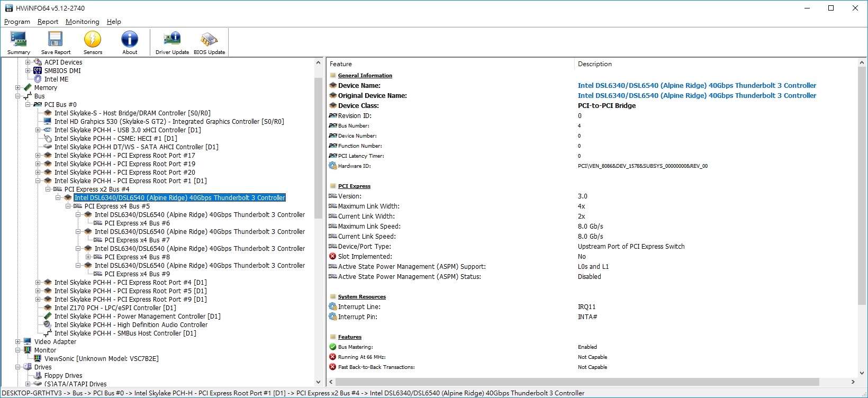
Task: Select PCI Express x4 Bus #9
Action: 137,274
